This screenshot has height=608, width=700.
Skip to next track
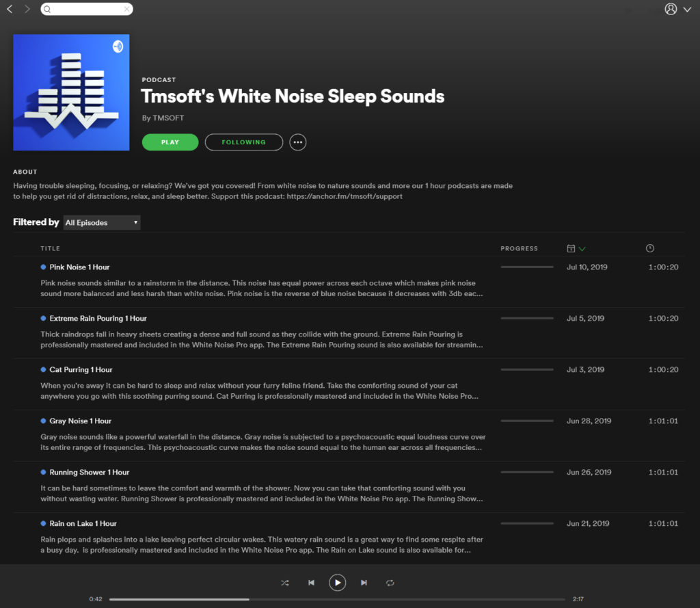364,583
